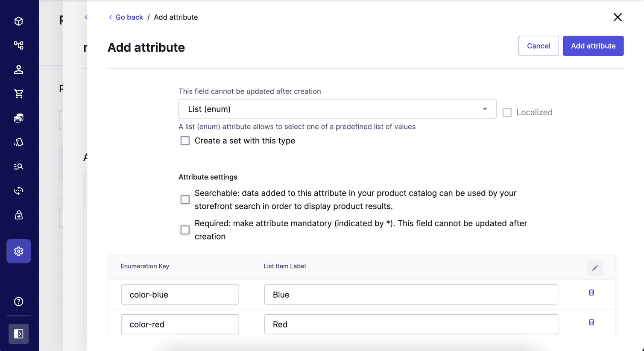Open the Categories section in the sidebar
Image resolution: width=644 pixels, height=351 pixels.
tap(18, 45)
